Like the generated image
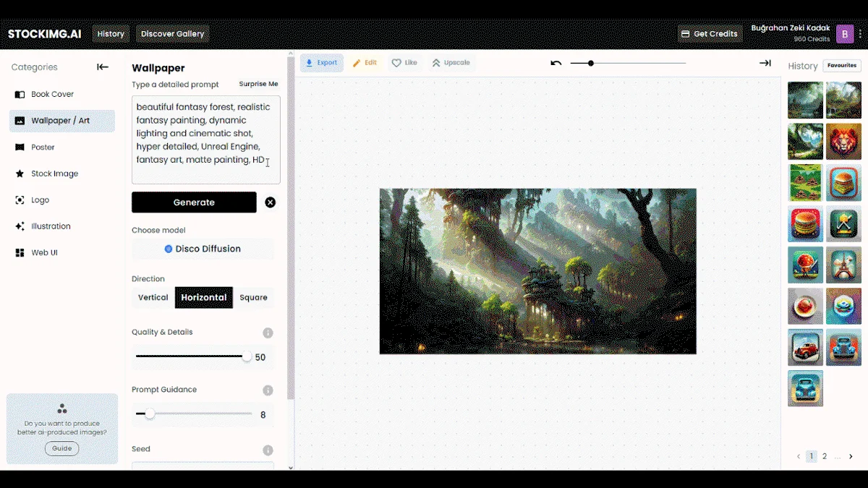Viewport: 868px width, 488px height. (x=404, y=63)
